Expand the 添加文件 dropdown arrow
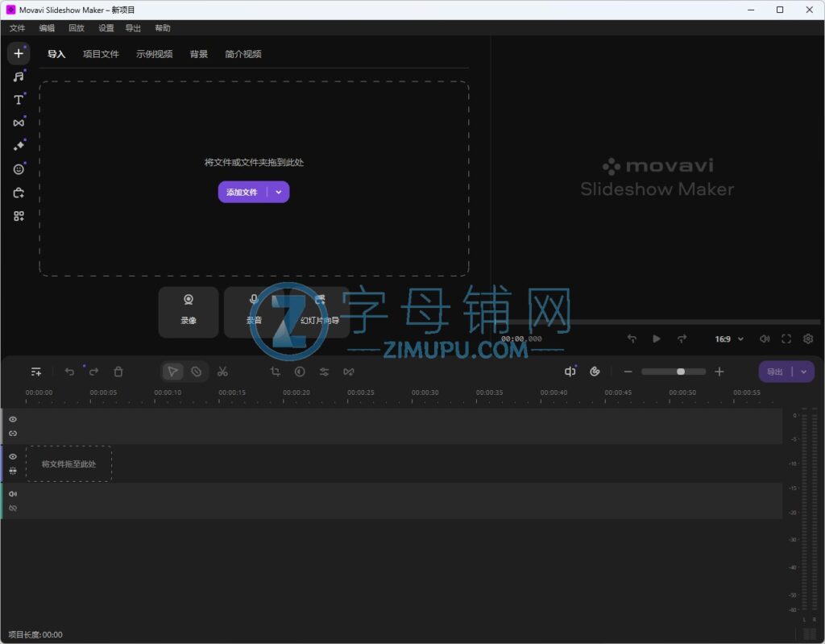The width and height of the screenshot is (825, 644). point(279,192)
